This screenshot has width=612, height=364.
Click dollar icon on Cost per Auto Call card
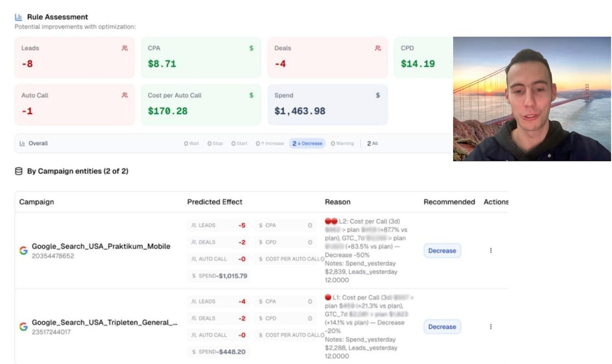[x=251, y=95]
